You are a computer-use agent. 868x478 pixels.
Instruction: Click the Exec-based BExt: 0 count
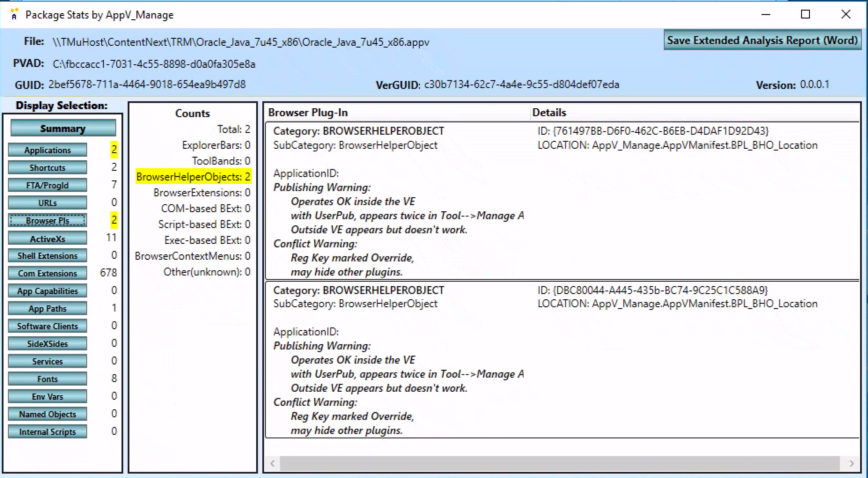(x=207, y=240)
